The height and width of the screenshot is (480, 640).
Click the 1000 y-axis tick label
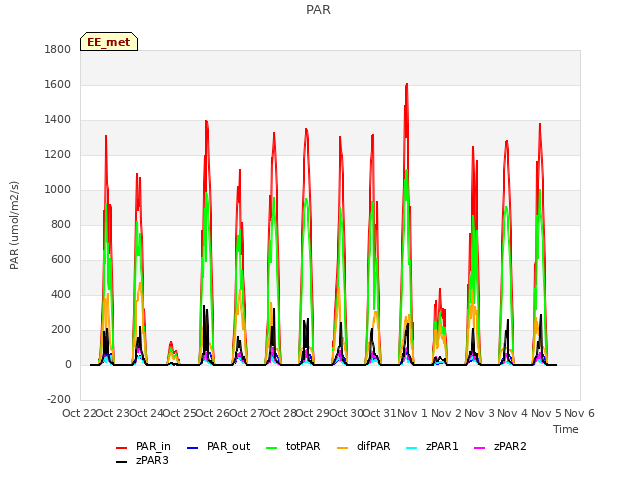[58, 190]
